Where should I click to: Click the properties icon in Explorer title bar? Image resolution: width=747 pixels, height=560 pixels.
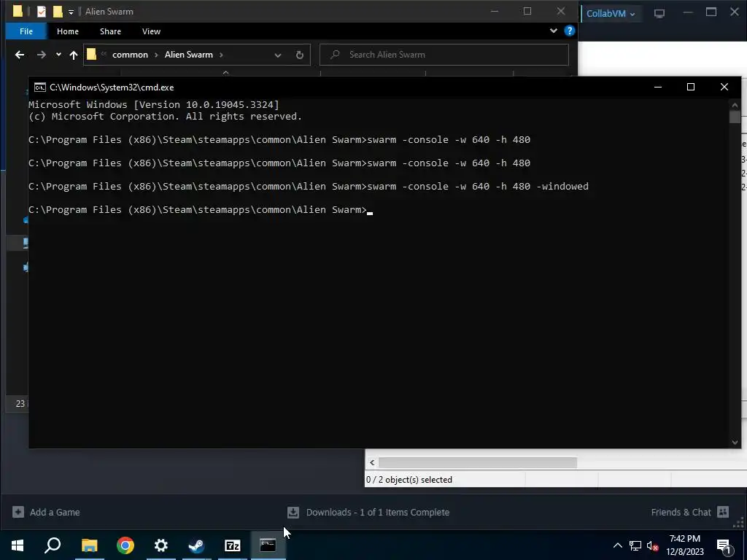pos(42,12)
